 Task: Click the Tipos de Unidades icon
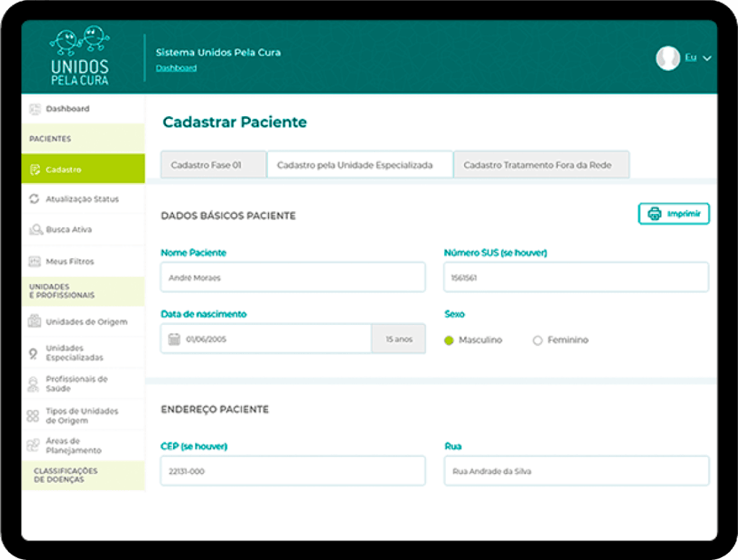pyautogui.click(x=33, y=416)
